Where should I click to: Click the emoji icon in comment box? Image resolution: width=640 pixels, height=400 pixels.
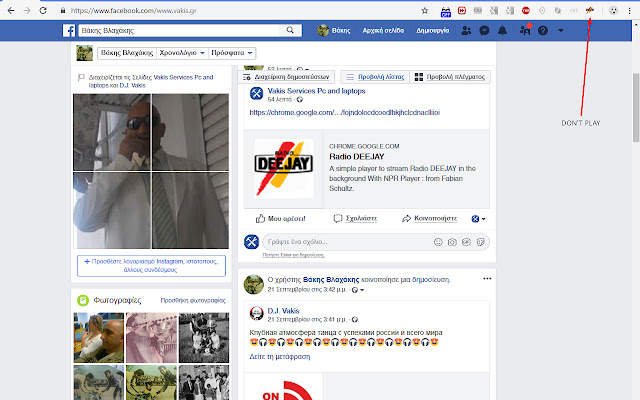[x=438, y=242]
